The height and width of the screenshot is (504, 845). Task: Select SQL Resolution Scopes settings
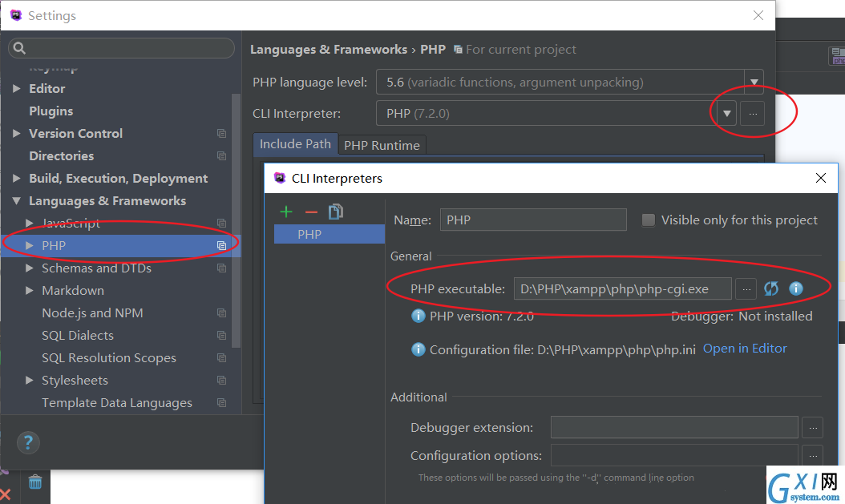point(109,357)
